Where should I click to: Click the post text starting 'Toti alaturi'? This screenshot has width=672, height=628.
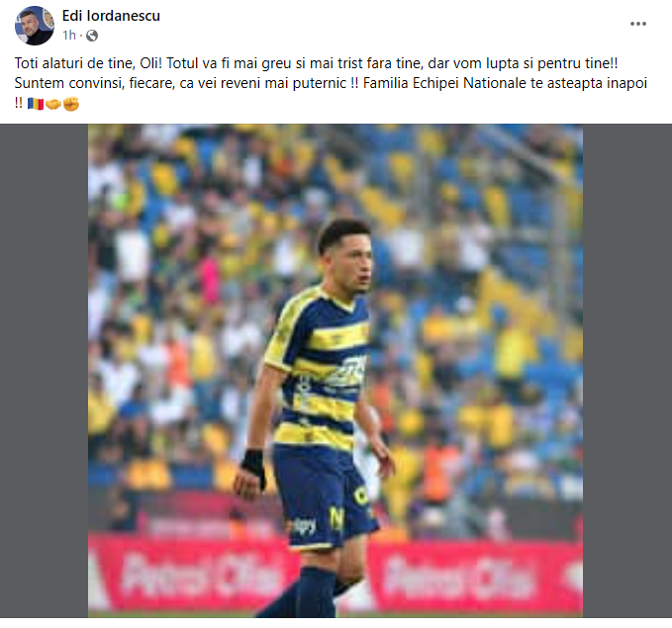[x=317, y=63]
